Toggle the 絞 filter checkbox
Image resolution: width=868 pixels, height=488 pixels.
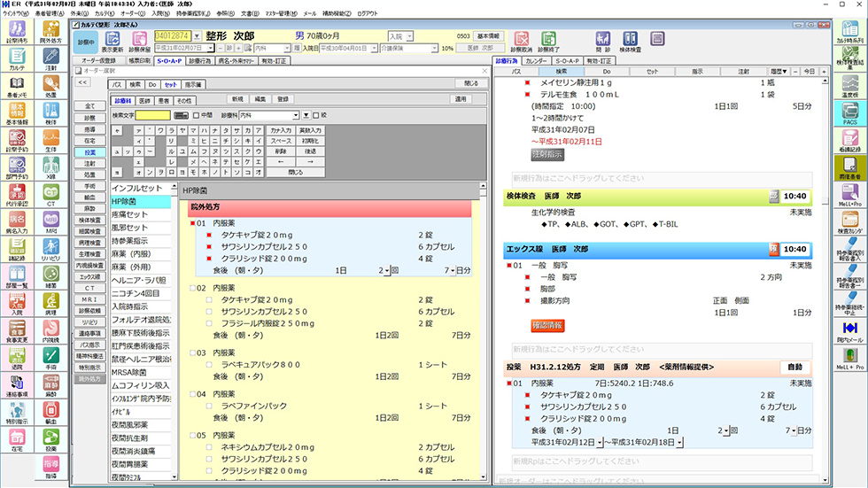[316, 116]
